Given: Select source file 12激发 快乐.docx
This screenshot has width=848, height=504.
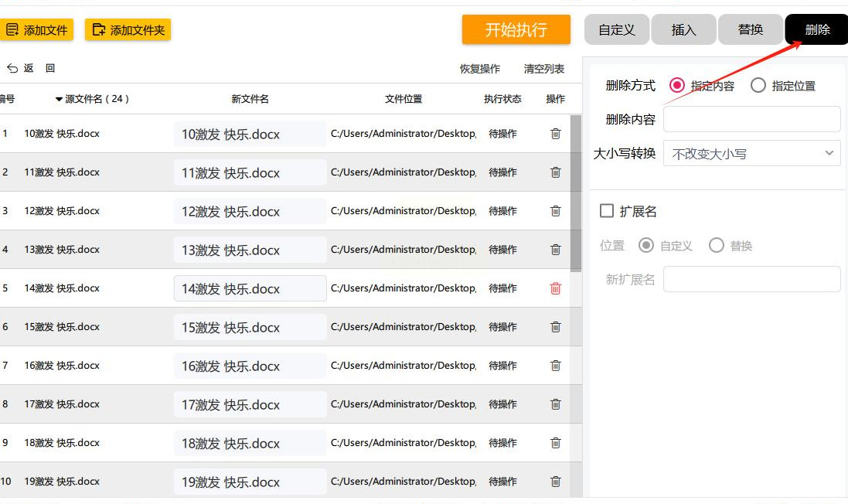Looking at the screenshot, I should coord(62,211).
